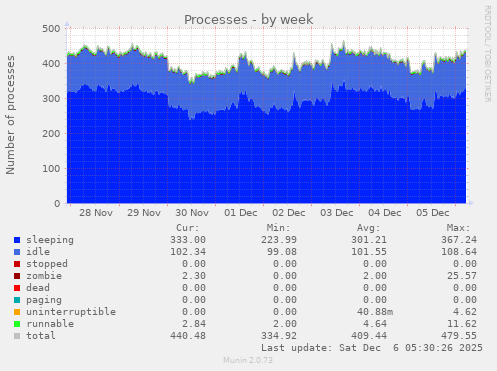The height and width of the screenshot is (371, 497).
Task: Click the '05 Dec' x-axis label
Action: [x=433, y=213]
